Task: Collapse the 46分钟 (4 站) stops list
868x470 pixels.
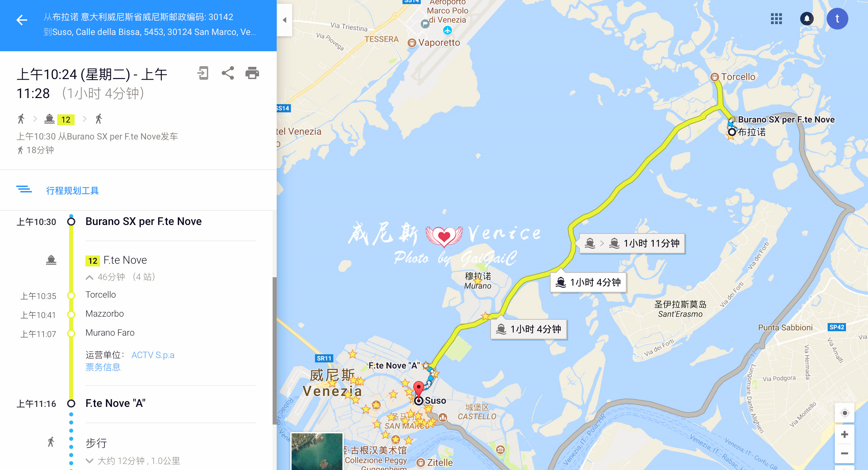Action: pyautogui.click(x=90, y=277)
